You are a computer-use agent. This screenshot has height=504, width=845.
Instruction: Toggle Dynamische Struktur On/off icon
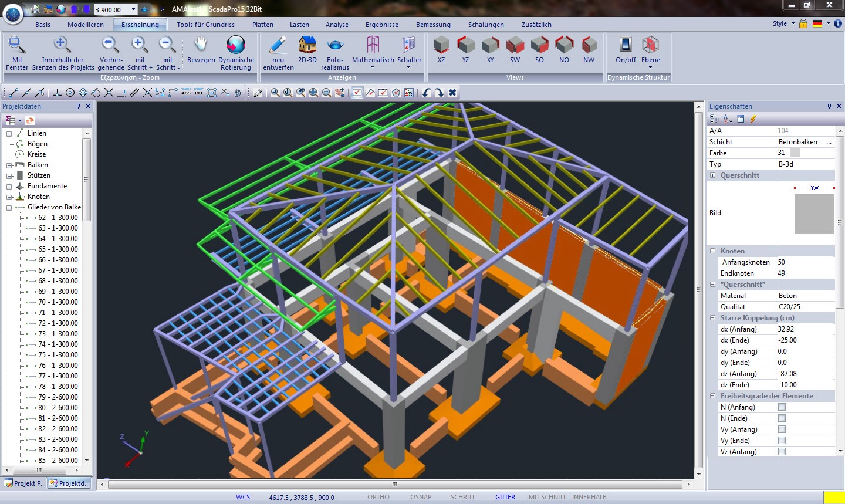coord(625,45)
